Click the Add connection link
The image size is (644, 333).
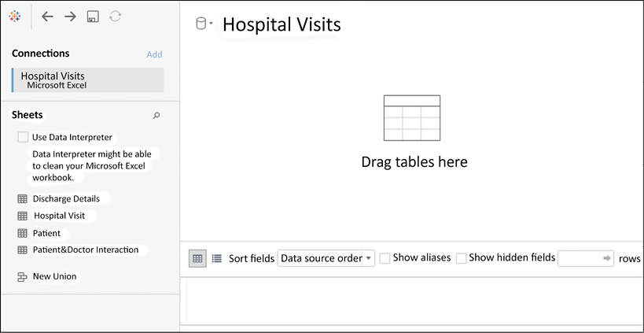tap(154, 54)
